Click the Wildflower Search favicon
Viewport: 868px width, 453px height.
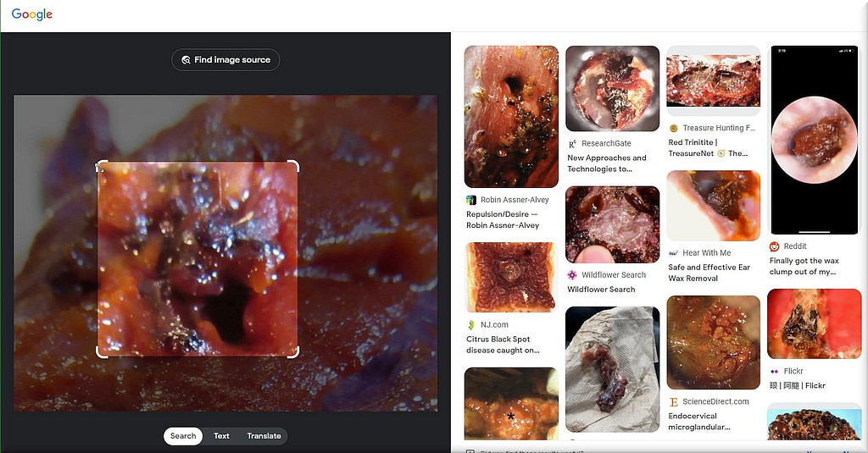(x=572, y=275)
